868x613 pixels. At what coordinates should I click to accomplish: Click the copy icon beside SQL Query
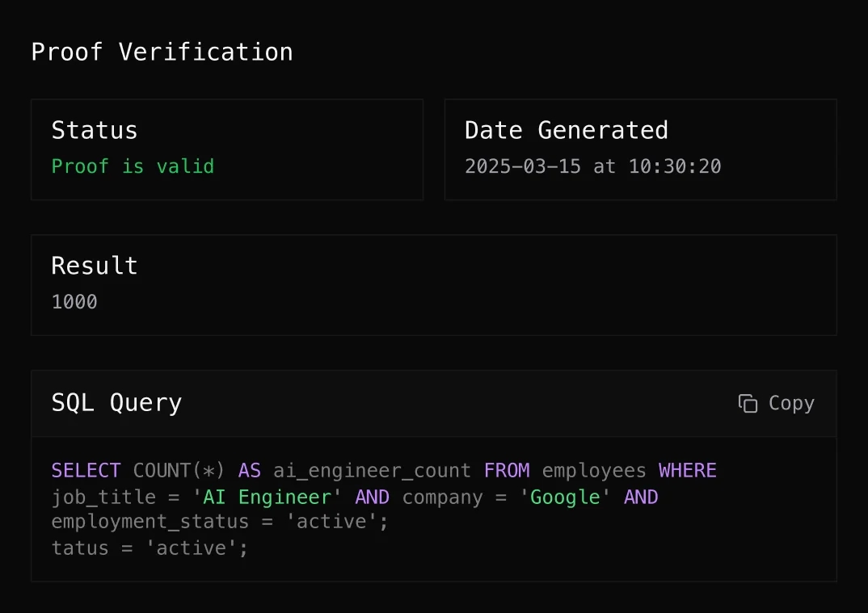[x=748, y=403]
